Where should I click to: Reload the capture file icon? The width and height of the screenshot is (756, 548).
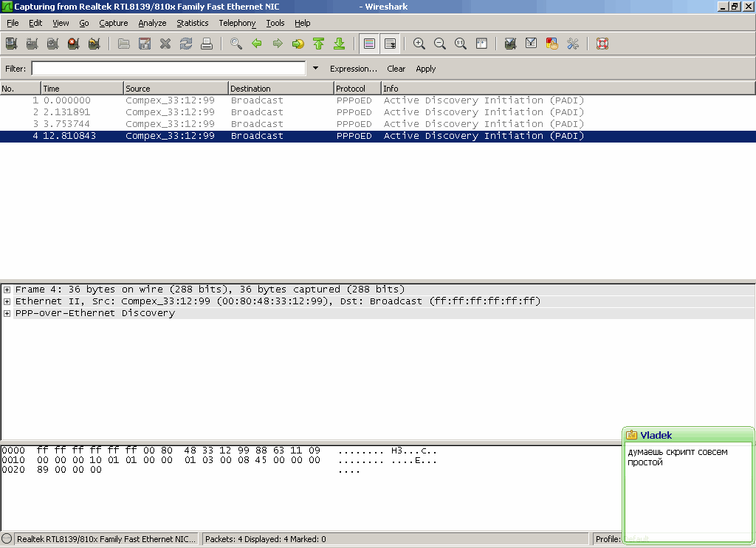pos(186,44)
